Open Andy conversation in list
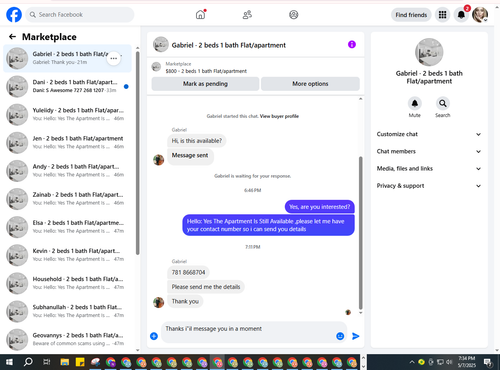Image resolution: width=500 pixels, height=370 pixels. (68, 171)
